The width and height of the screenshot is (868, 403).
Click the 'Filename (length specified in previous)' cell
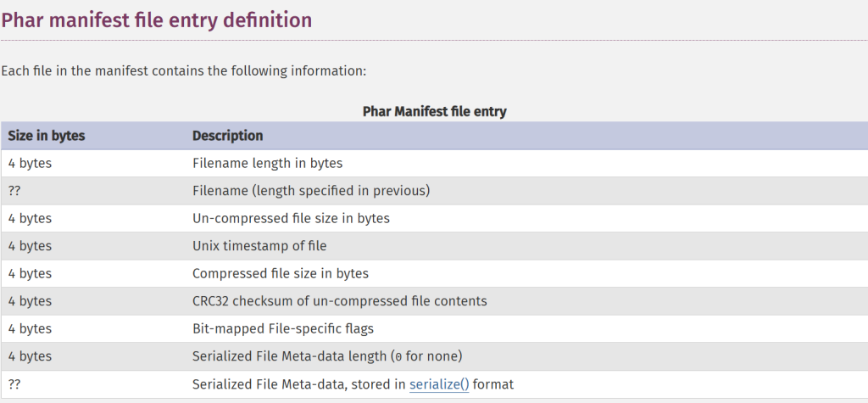[311, 191]
